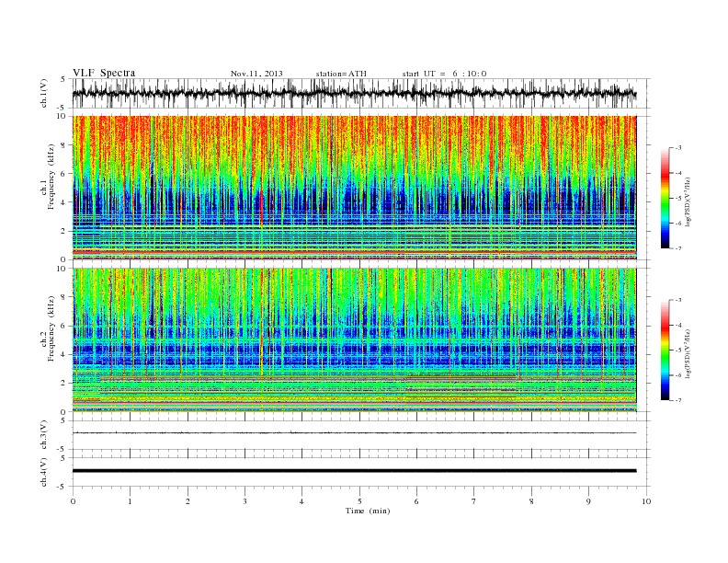The image size is (728, 563).
Task: Click the '8' kHz tick on ch.2 spectrogram axis
Action: point(64,297)
